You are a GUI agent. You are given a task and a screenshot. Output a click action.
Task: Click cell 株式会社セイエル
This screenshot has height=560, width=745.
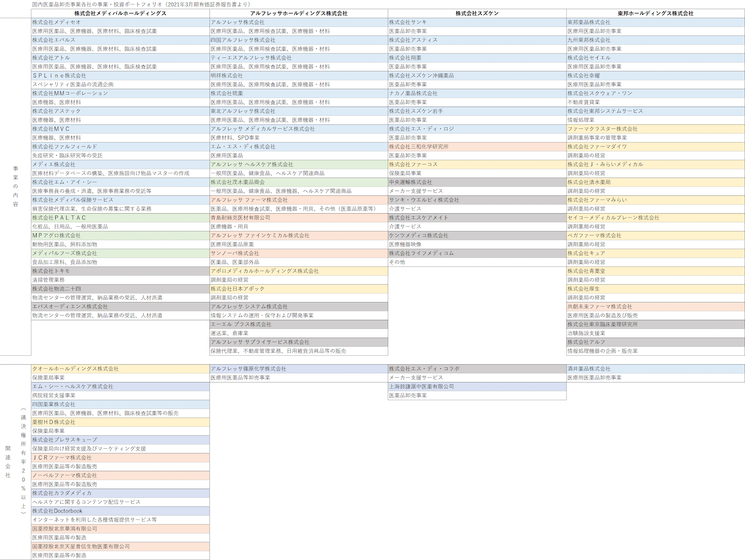(656, 58)
